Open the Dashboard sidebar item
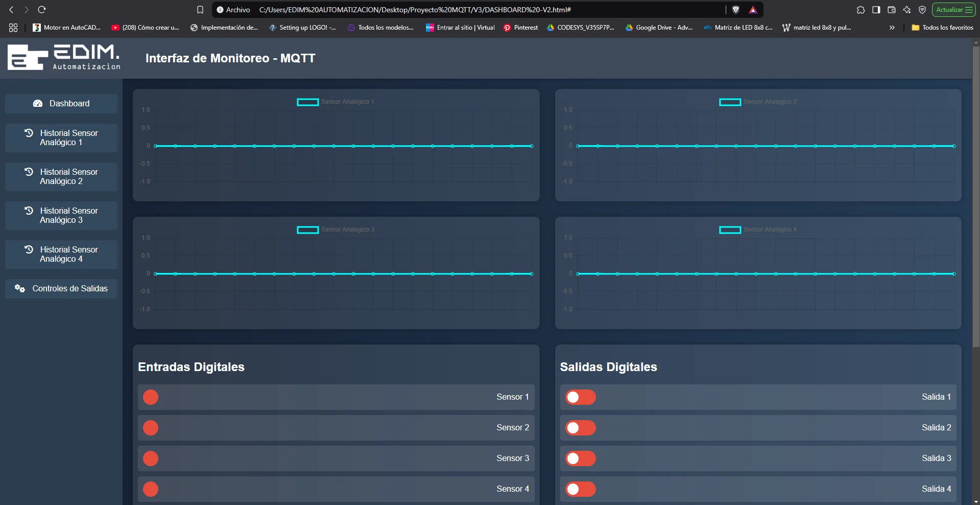Viewport: 980px width, 505px height. (x=61, y=104)
